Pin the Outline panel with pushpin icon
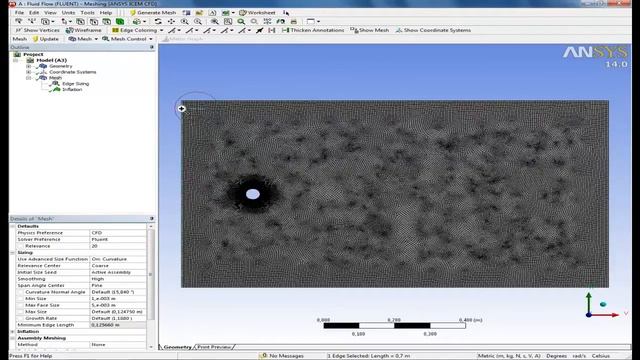The width and height of the screenshot is (640, 360). tap(152, 47)
